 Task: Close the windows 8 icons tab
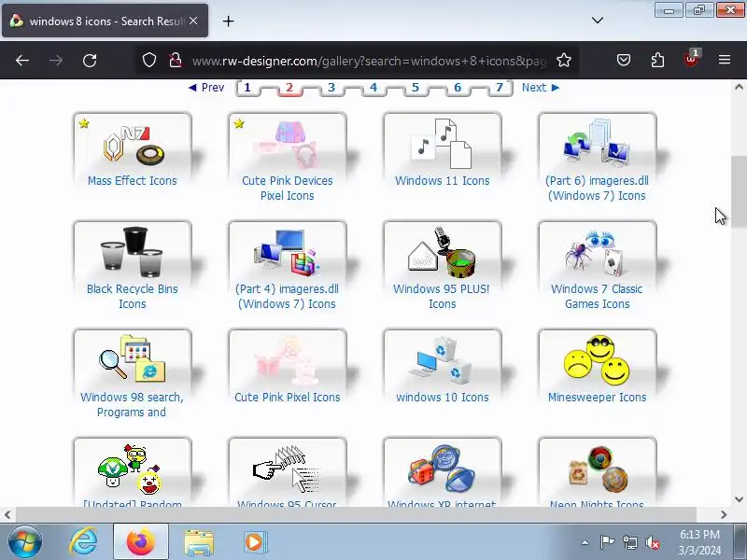193,21
